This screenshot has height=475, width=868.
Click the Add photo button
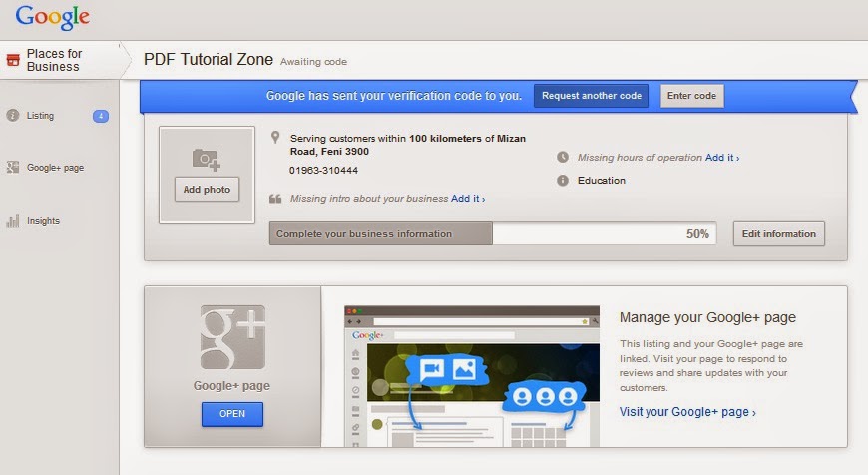[208, 190]
